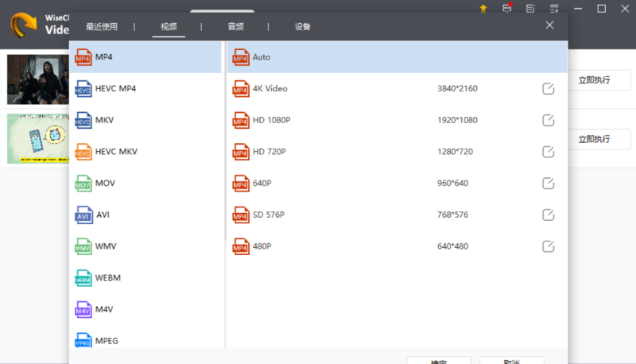Image resolution: width=636 pixels, height=364 pixels.
Task: Switch to the 音频 tab
Action: click(x=235, y=26)
